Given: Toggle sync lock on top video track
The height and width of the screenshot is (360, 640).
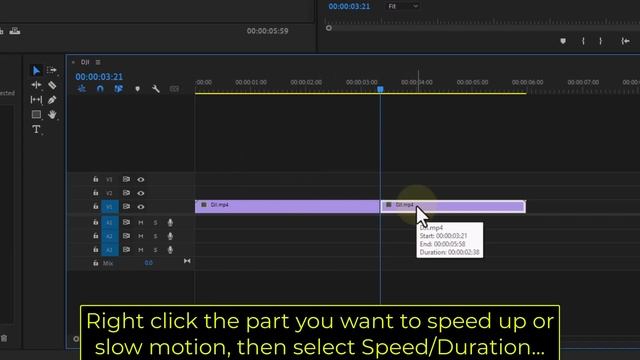Looking at the screenshot, I should pos(126,179).
